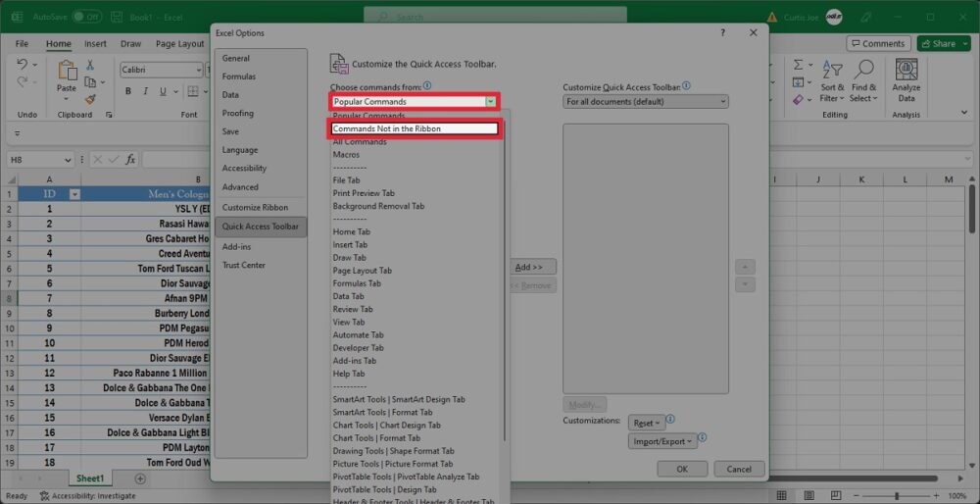Open the Customize Ribbon options category
The width and height of the screenshot is (980, 504).
pyautogui.click(x=255, y=208)
